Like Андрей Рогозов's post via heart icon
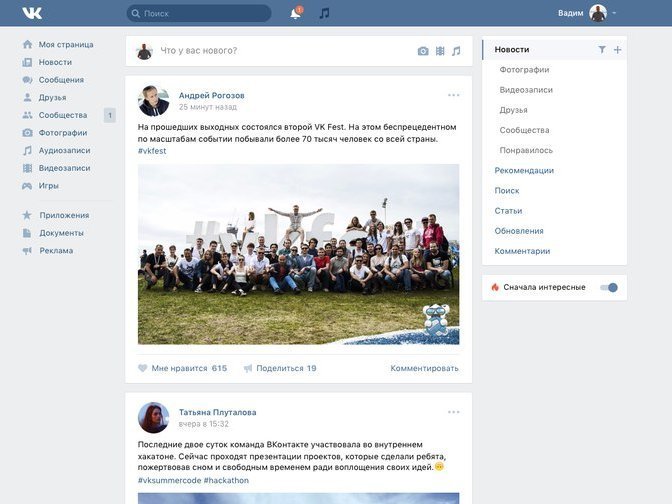The height and width of the screenshot is (504, 672). point(143,368)
